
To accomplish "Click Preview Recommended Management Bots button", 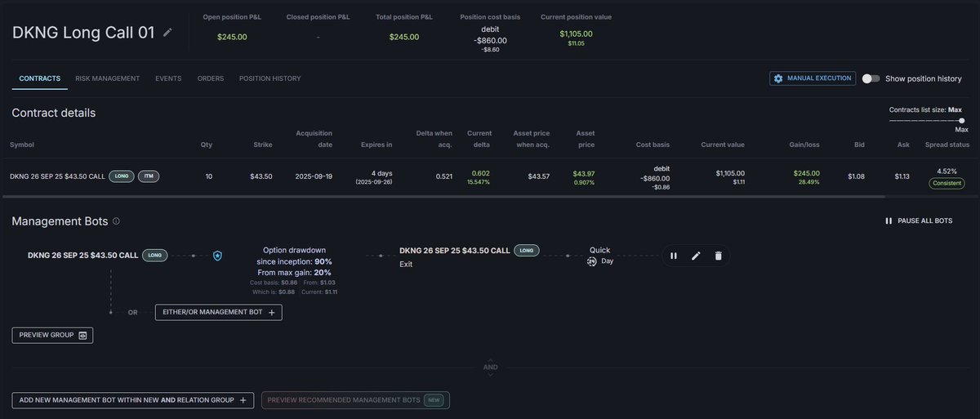I will [355, 400].
